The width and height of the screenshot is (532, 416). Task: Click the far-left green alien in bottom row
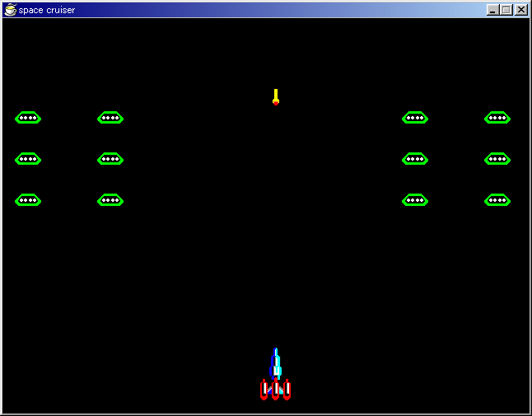click(x=28, y=200)
